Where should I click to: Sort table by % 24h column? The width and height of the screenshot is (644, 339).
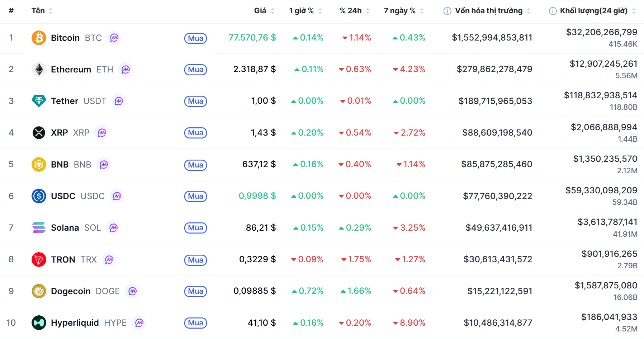pos(355,11)
